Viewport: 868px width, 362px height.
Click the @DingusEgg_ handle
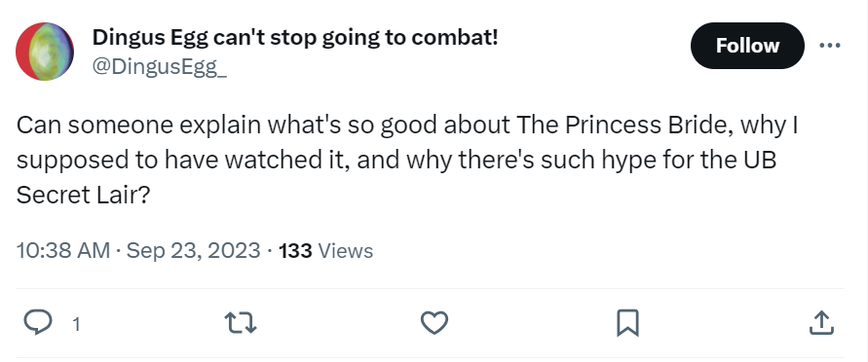(160, 67)
